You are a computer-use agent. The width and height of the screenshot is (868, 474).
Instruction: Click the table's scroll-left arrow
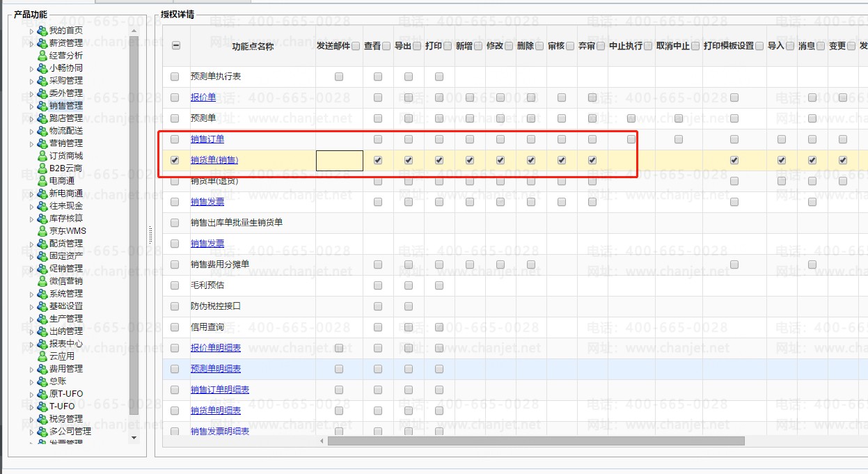[322, 441]
